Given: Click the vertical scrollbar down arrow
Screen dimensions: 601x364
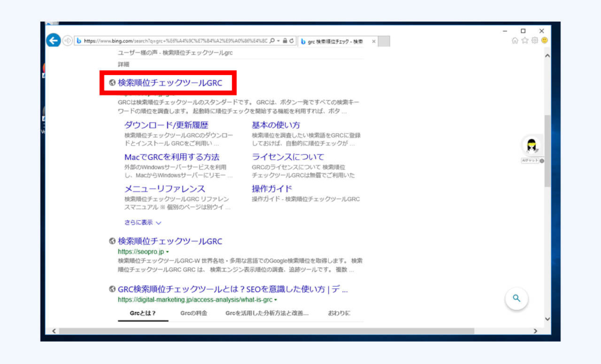Looking at the screenshot, I should [x=548, y=319].
